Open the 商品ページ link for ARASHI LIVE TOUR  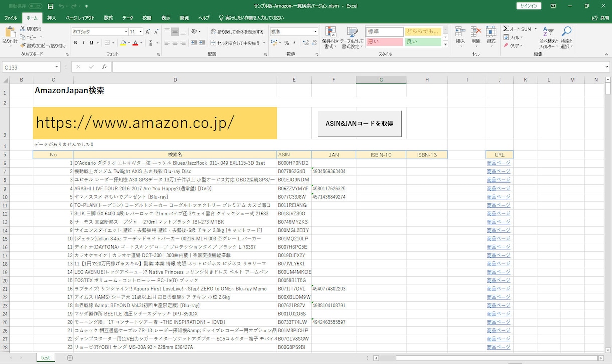(x=498, y=189)
